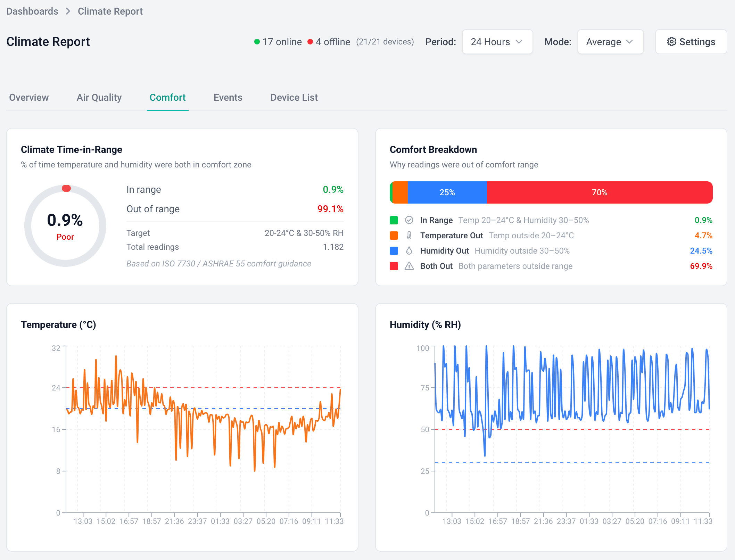This screenshot has height=560, width=735.
Task: Click the 01:33 label on Temperature axis
Action: [x=220, y=521]
